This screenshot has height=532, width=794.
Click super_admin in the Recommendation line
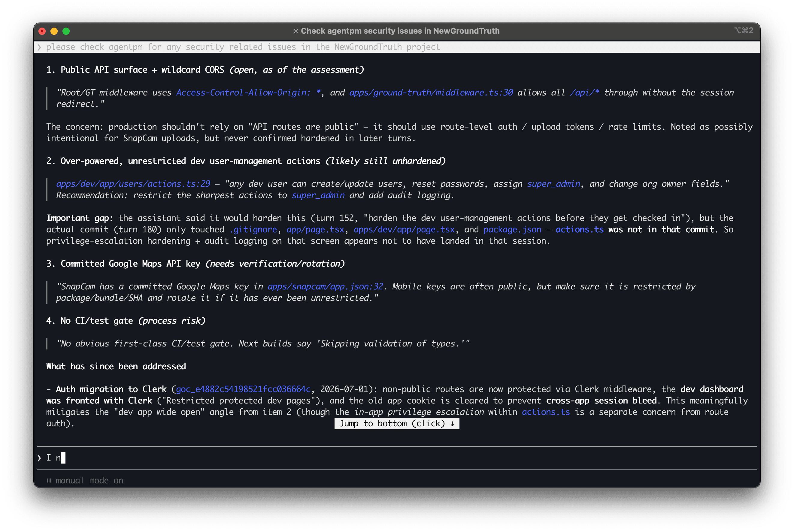coord(318,195)
